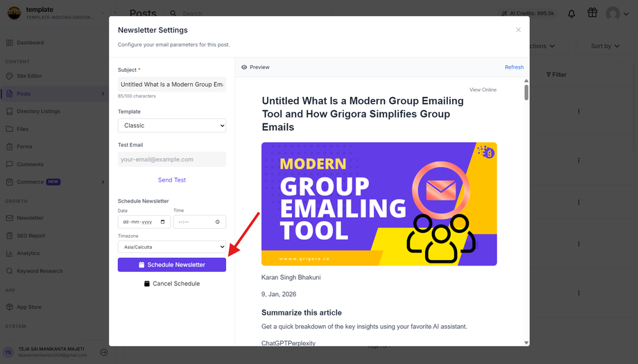This screenshot has width=638, height=364.
Task: Close the Newsletter Settings dialog
Action: coord(518,30)
